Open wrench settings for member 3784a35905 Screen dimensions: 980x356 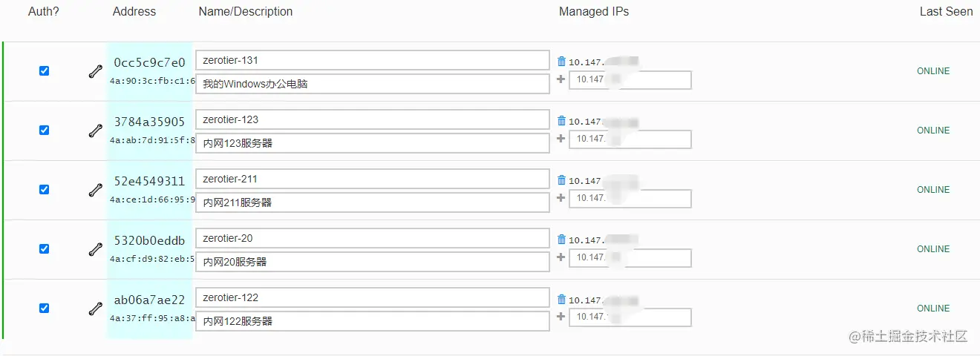[x=95, y=131]
